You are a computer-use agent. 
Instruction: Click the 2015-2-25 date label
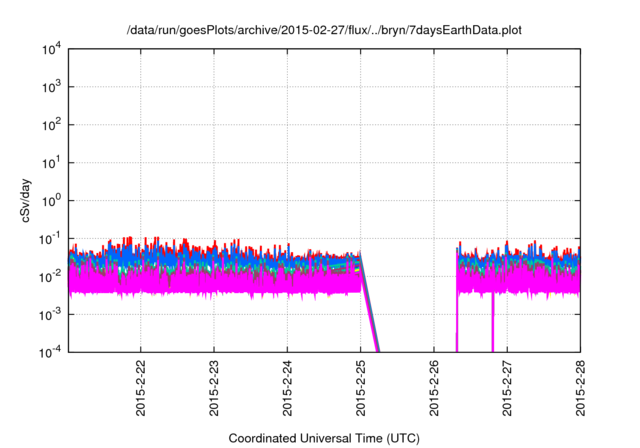pyautogui.click(x=360, y=388)
